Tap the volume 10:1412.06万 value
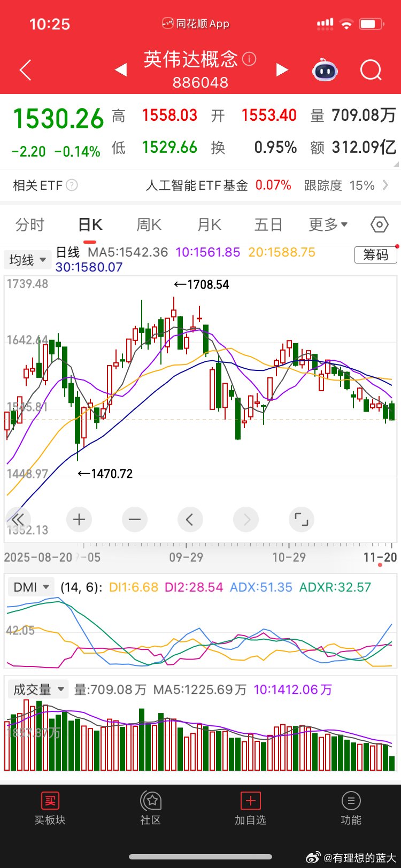The height and width of the screenshot is (868, 401). tap(293, 689)
